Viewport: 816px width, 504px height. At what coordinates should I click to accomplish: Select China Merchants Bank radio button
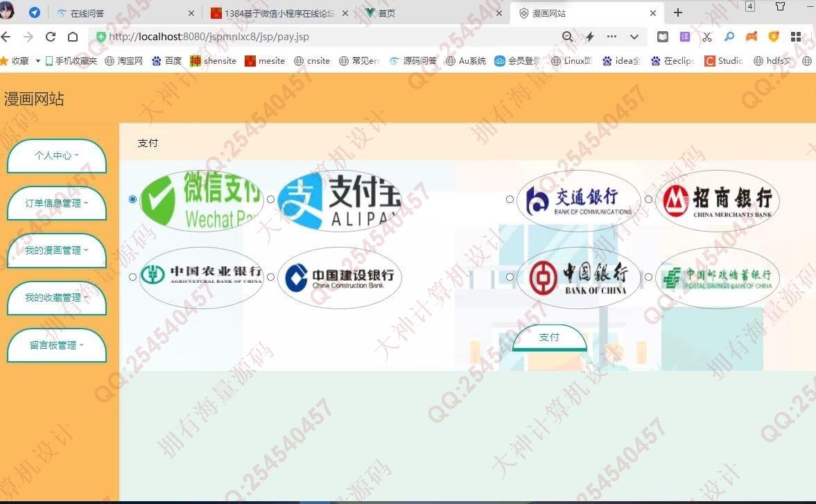pyautogui.click(x=648, y=199)
